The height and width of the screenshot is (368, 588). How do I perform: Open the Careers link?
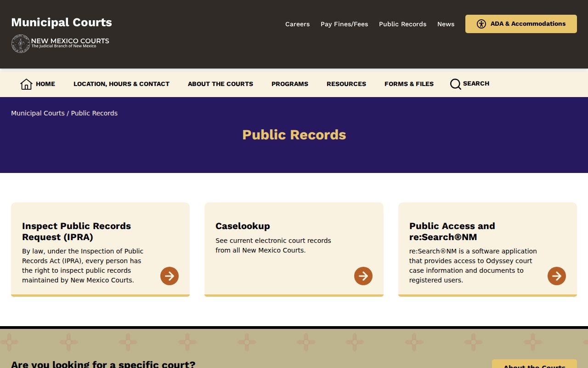(x=297, y=24)
